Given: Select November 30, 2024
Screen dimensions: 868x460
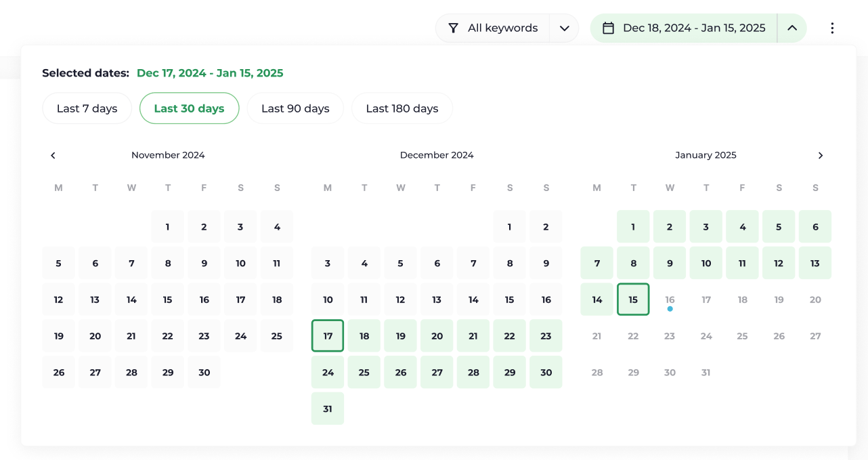Looking at the screenshot, I should click(x=204, y=373).
